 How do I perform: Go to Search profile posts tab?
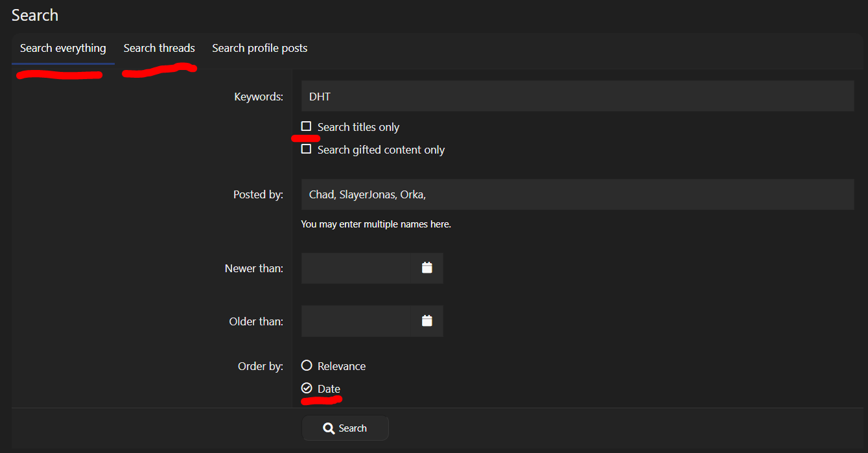259,49
